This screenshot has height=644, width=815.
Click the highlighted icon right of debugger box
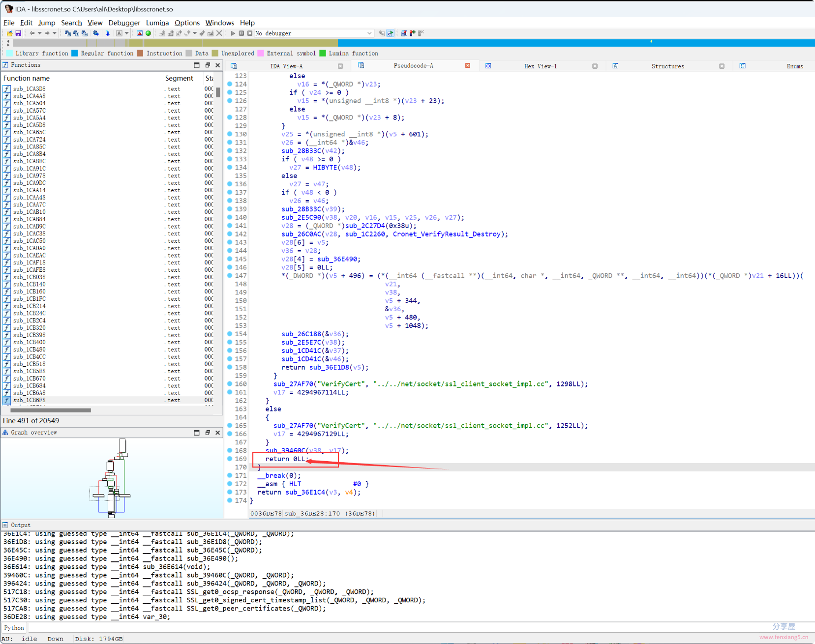(390, 33)
